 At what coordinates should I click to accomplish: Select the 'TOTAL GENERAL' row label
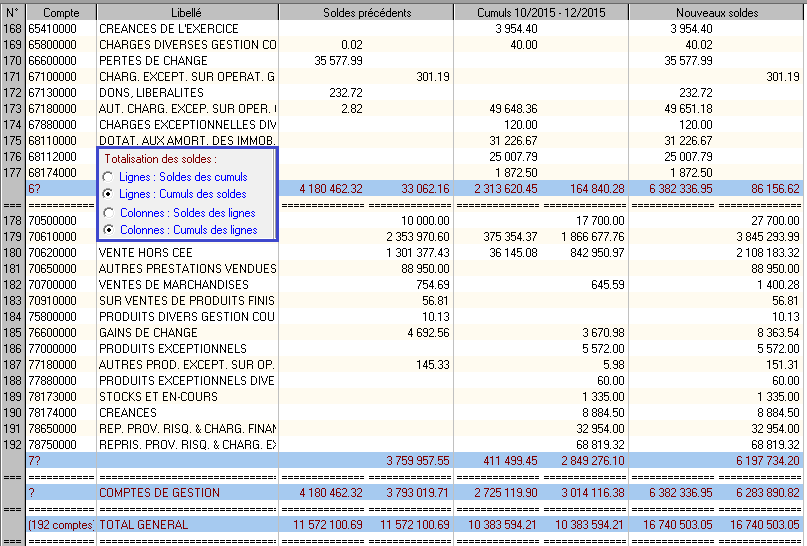click(143, 524)
